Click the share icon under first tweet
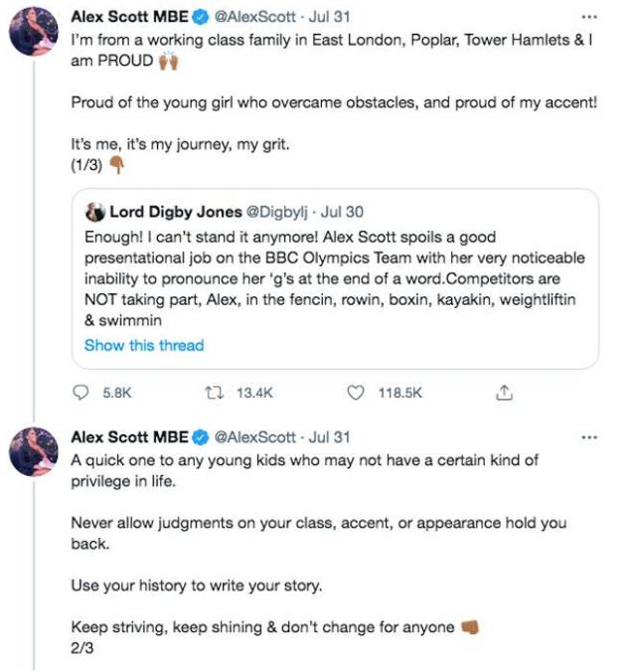Image resolution: width=634 pixels, height=672 pixels. [x=504, y=393]
